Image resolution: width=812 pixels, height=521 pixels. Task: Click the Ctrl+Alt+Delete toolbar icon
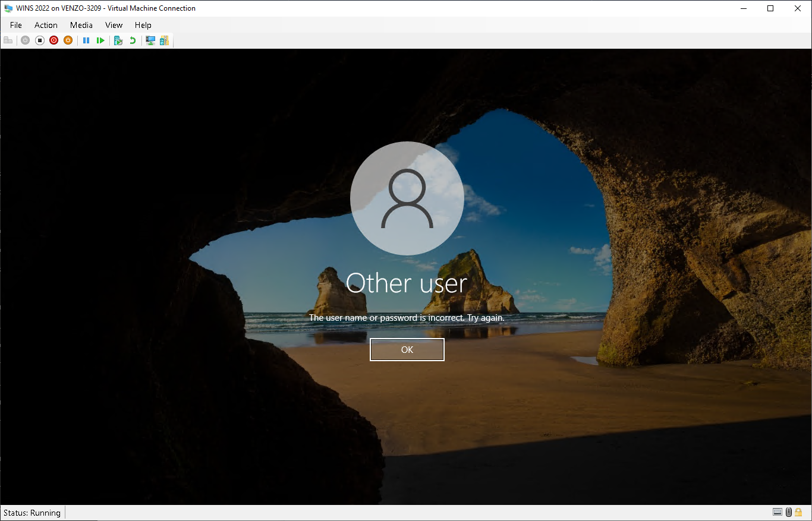pyautogui.click(x=8, y=40)
